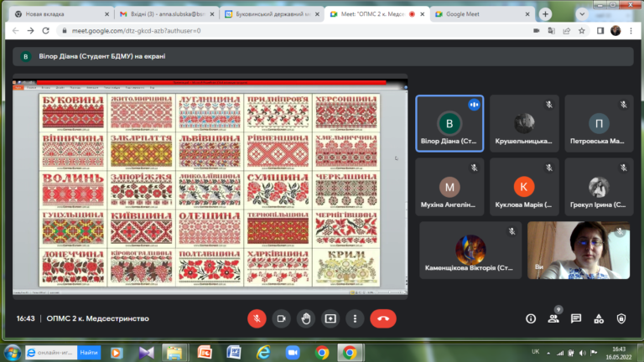Toggle the camera button
The width and height of the screenshot is (644, 362).
click(282, 318)
